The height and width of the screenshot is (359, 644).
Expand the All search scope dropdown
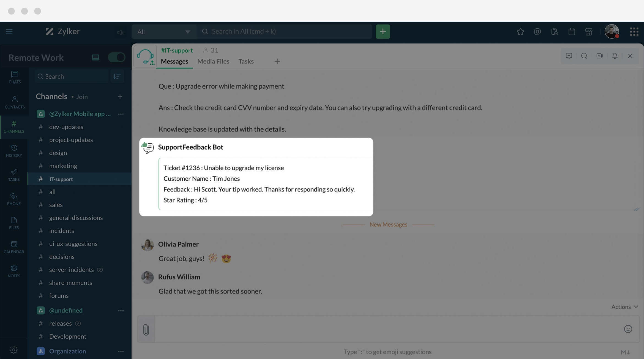pyautogui.click(x=164, y=32)
